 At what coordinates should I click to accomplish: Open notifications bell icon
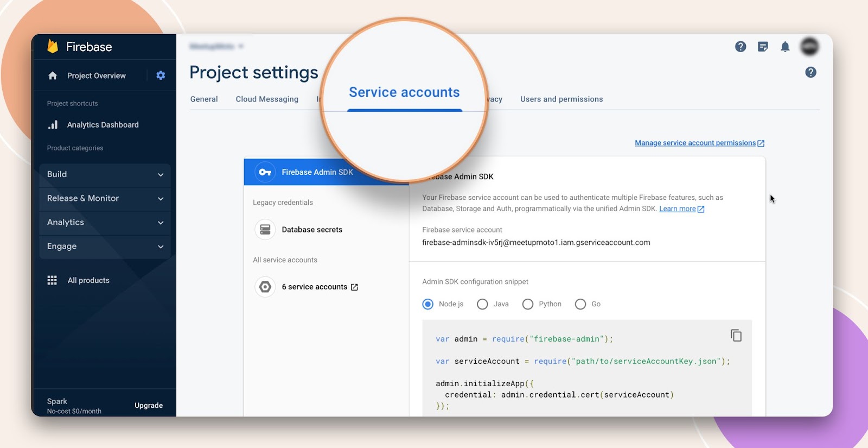[x=785, y=47]
